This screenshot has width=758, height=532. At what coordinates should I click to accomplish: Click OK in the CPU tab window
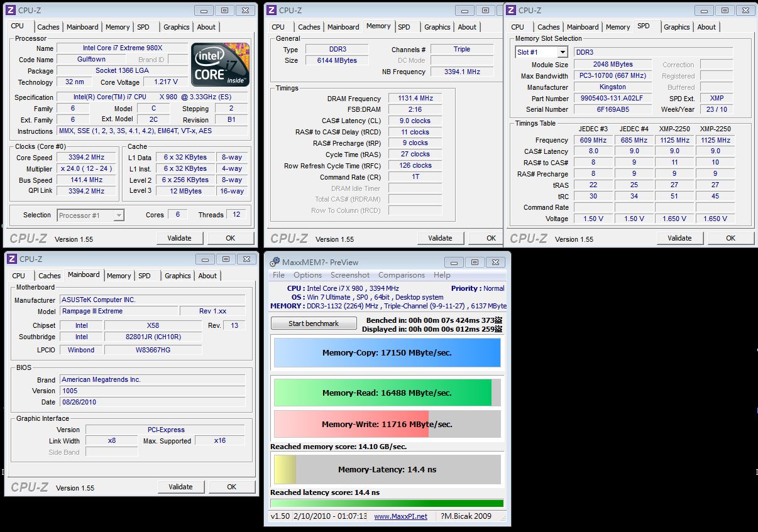230,238
